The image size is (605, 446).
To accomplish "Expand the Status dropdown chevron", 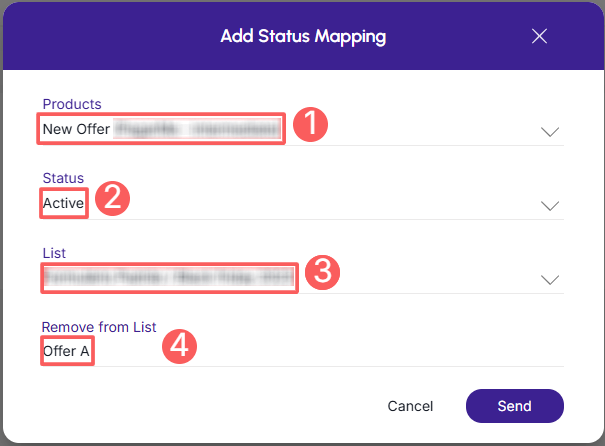I will click(x=550, y=206).
